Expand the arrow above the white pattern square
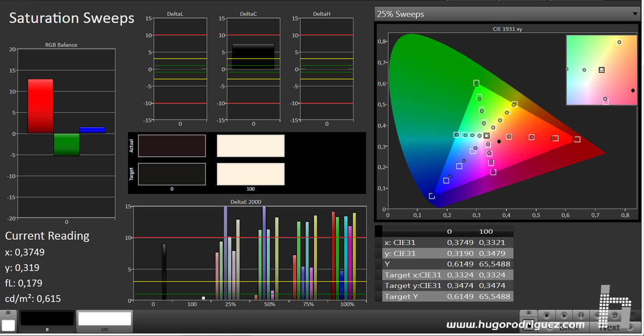 pos(8,313)
